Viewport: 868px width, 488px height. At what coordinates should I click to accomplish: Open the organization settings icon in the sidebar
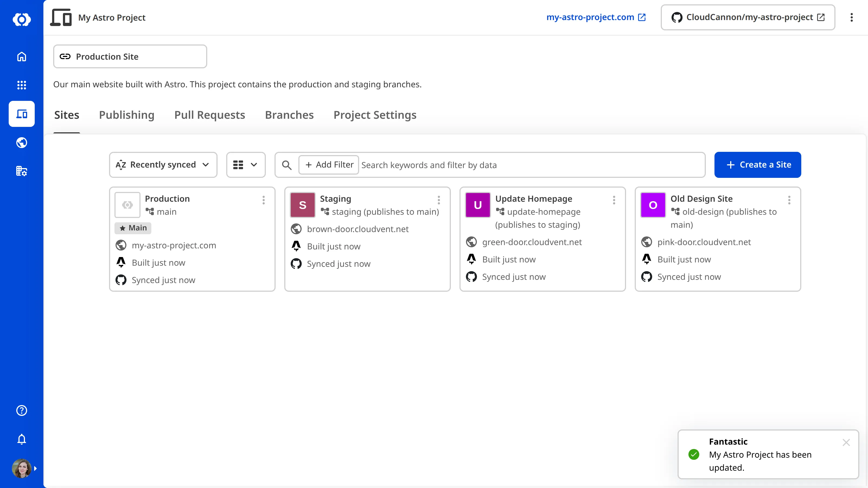point(22,171)
